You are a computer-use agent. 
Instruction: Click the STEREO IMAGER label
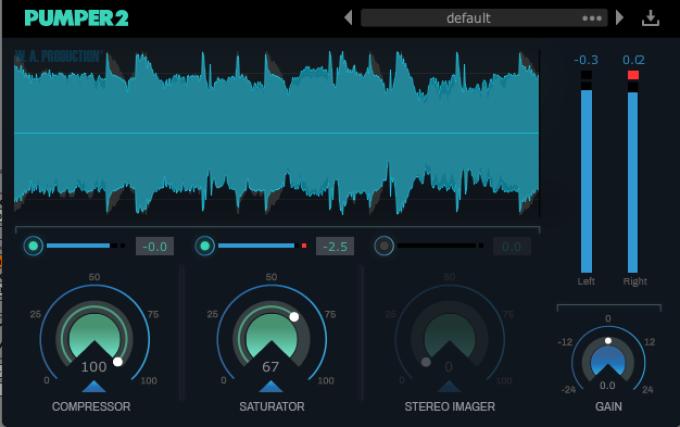tap(450, 407)
